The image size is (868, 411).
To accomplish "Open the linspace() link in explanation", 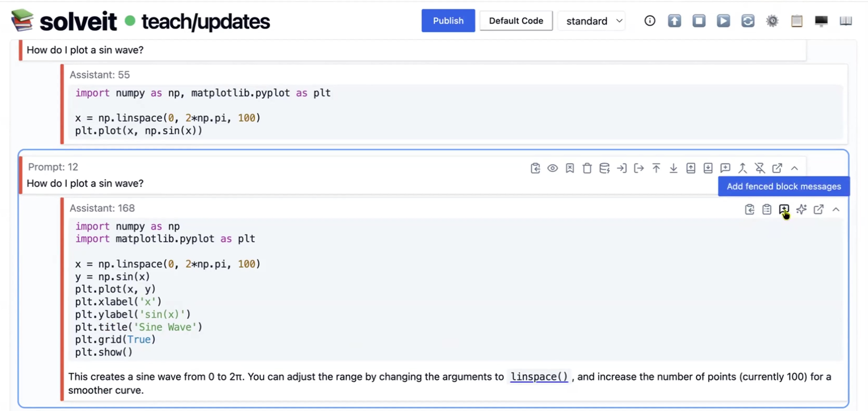I will click(539, 377).
